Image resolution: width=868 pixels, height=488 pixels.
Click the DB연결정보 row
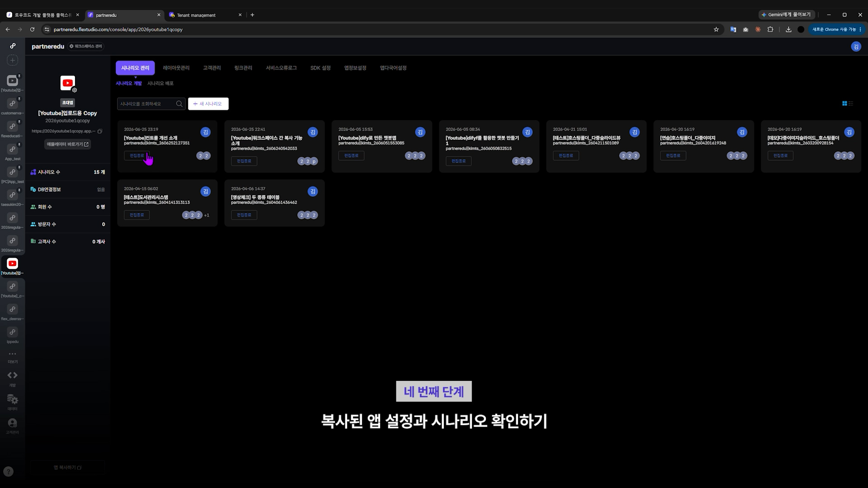pos(68,190)
